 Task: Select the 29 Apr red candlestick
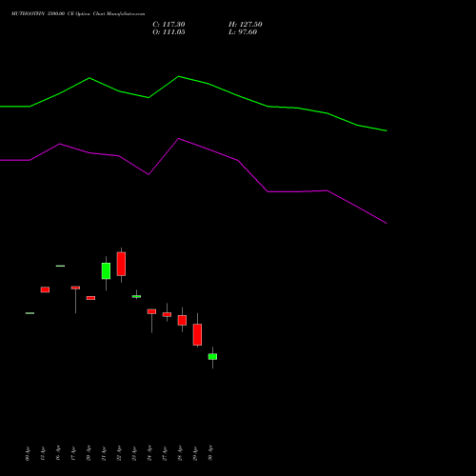click(x=197, y=334)
